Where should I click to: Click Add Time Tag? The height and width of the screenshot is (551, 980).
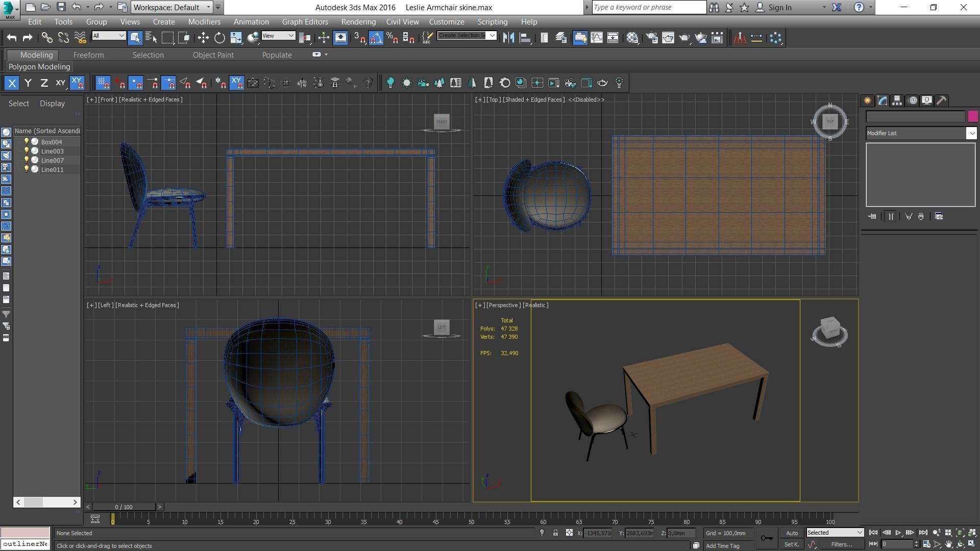[722, 546]
